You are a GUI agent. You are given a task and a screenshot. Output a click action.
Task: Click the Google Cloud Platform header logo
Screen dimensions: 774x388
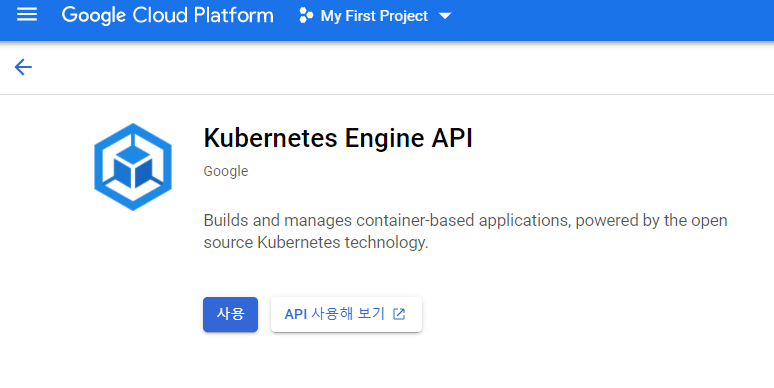pos(167,15)
